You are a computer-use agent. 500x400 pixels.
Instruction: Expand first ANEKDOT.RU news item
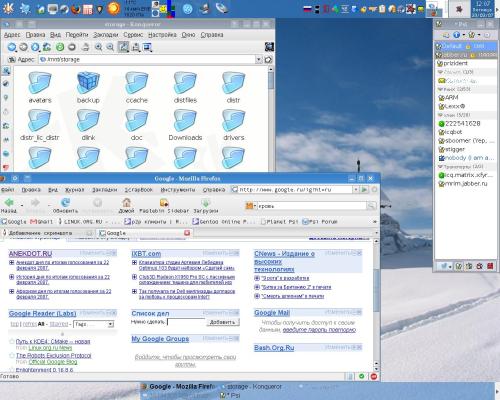tap(11, 263)
